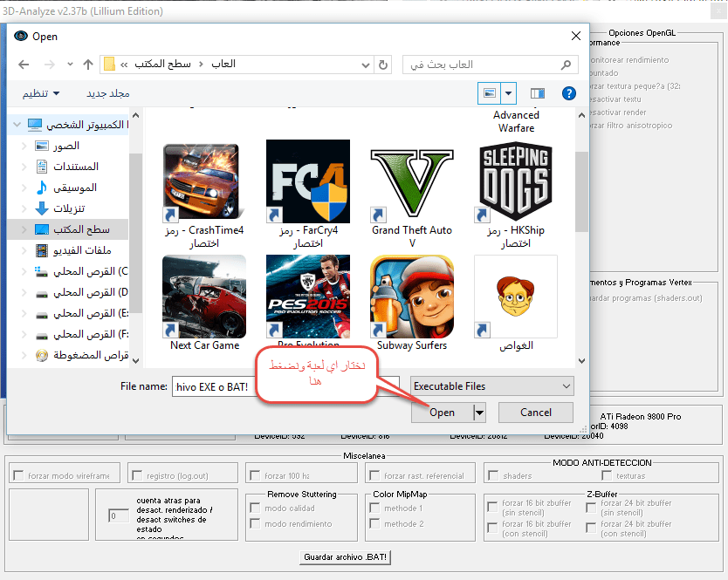Click the search magnifier icon
This screenshot has width=728, height=580.
tap(566, 65)
